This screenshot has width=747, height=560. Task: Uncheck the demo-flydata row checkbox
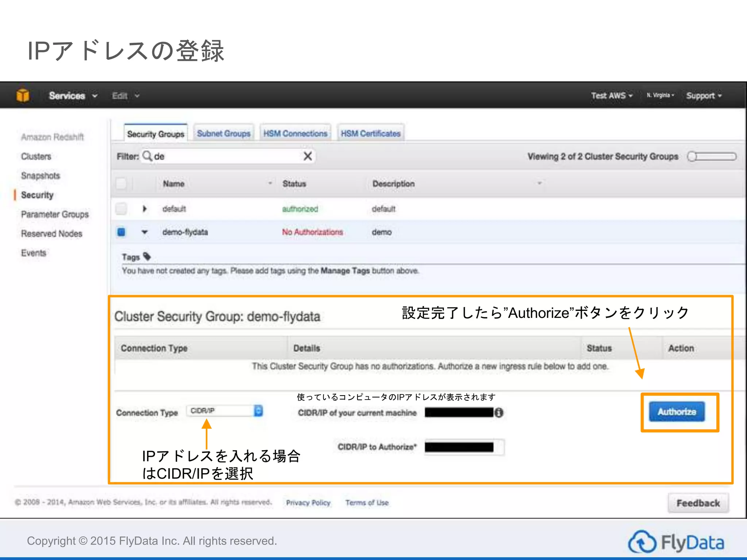[121, 232]
